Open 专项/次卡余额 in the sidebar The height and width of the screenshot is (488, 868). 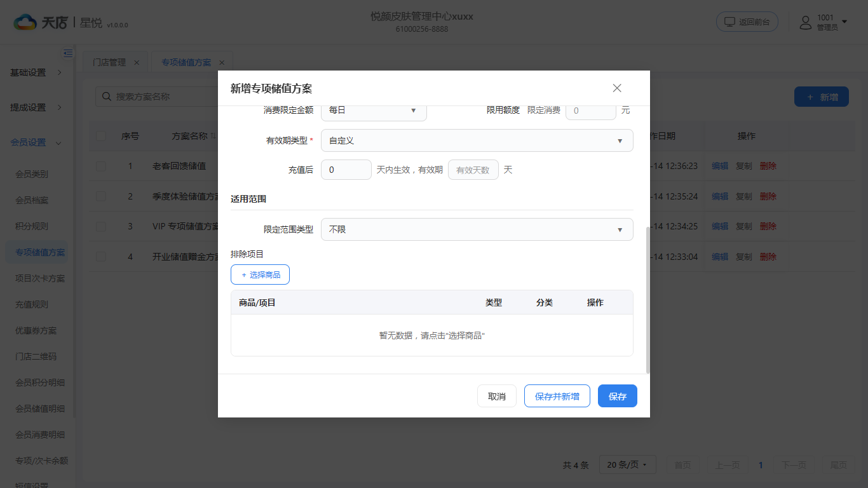click(x=41, y=461)
